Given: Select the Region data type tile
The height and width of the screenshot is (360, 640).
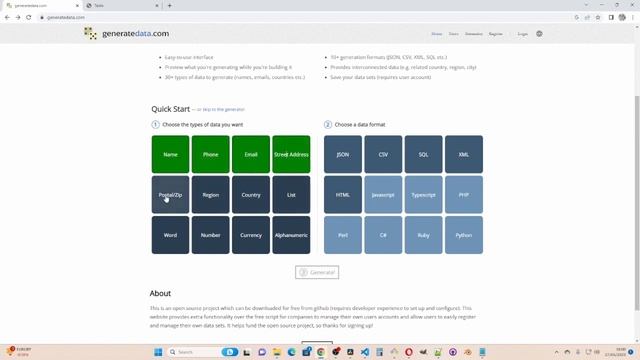Looking at the screenshot, I should [x=211, y=195].
